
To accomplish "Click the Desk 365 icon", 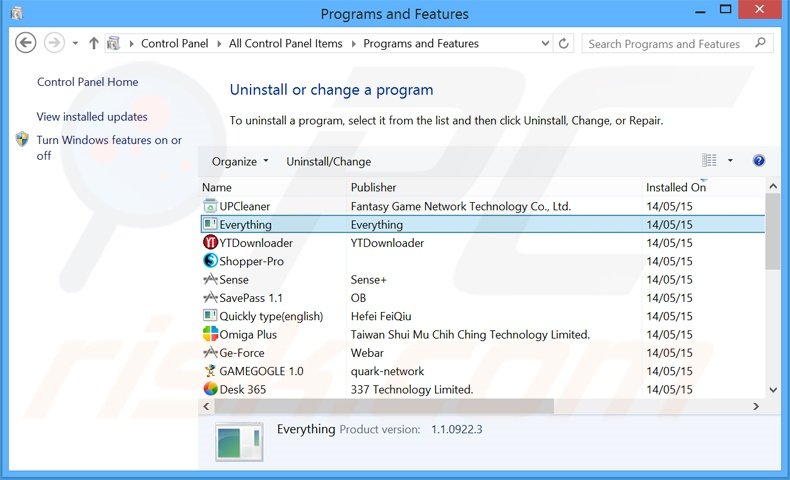I will (210, 389).
